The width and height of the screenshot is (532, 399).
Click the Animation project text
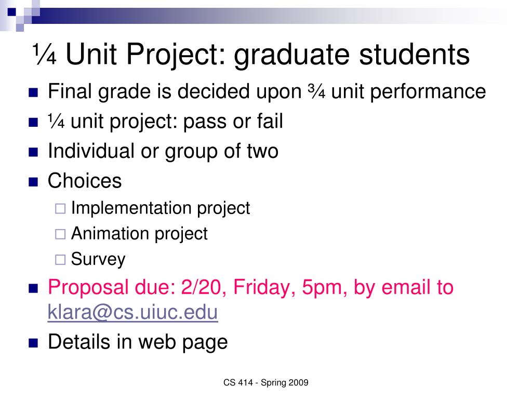tap(139, 234)
